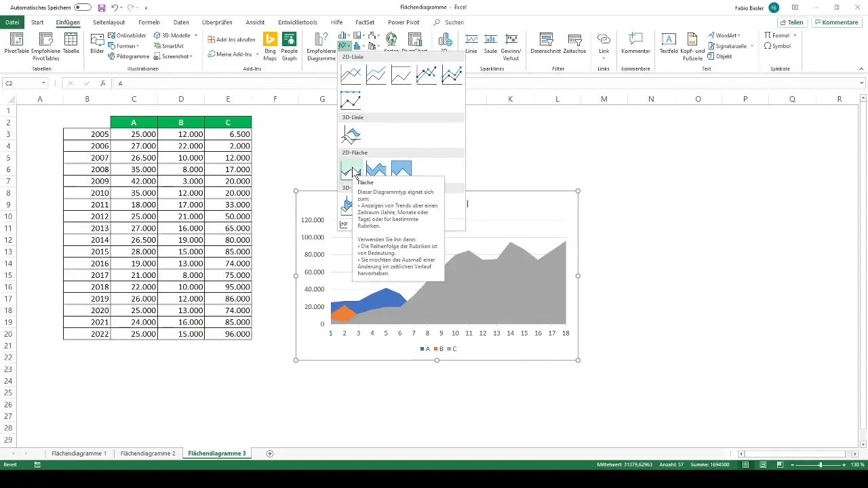
Task: Select the basic 2D line chart
Action: coord(351,75)
